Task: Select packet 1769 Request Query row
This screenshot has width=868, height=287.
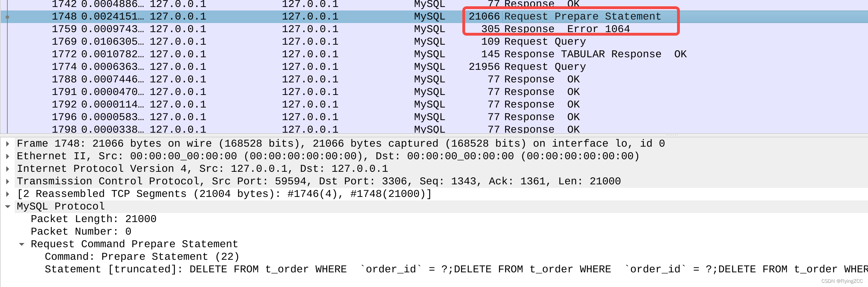Action: click(x=434, y=42)
